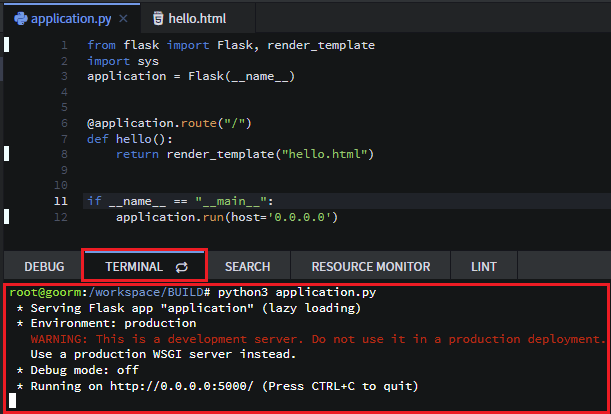
Task: Close the application.py tab
Action: coord(123,19)
